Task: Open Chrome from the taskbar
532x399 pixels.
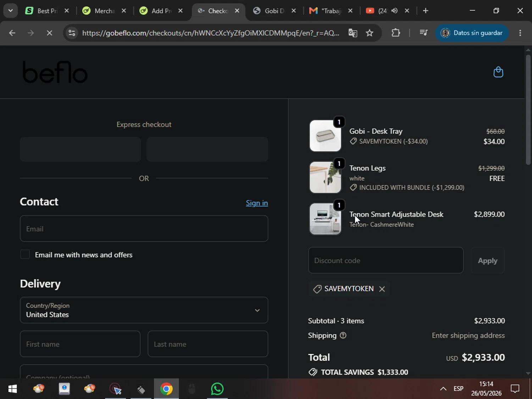Action: click(x=166, y=389)
